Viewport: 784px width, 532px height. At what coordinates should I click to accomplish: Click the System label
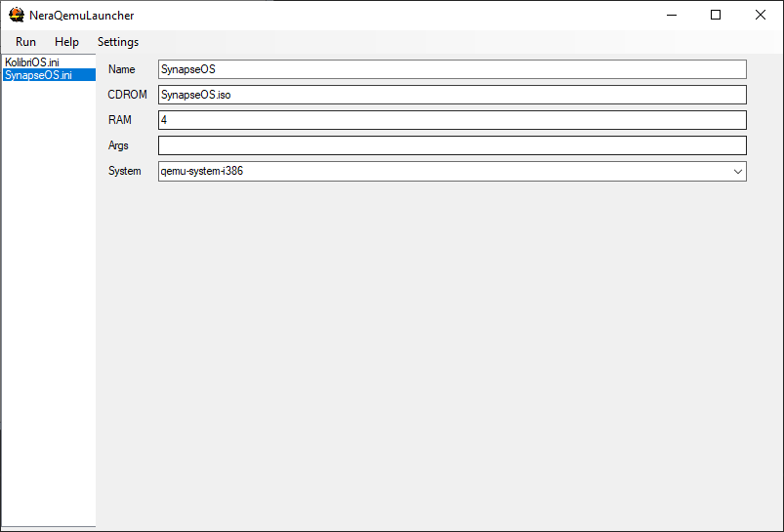click(125, 171)
